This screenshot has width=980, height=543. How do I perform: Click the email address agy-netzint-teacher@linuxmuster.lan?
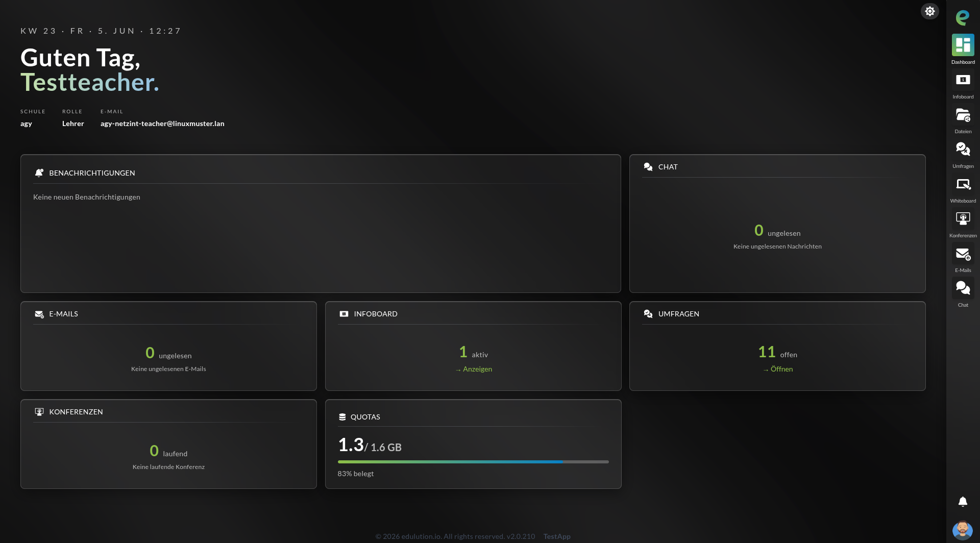[162, 124]
